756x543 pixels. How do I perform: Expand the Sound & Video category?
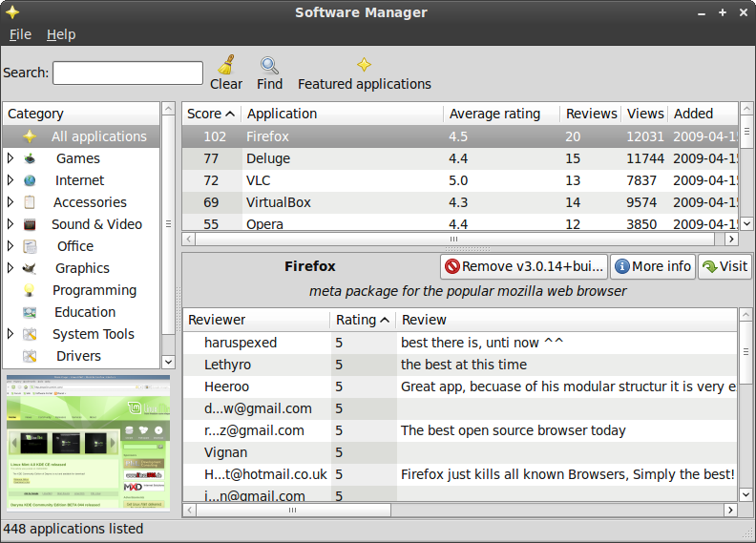pos(10,223)
